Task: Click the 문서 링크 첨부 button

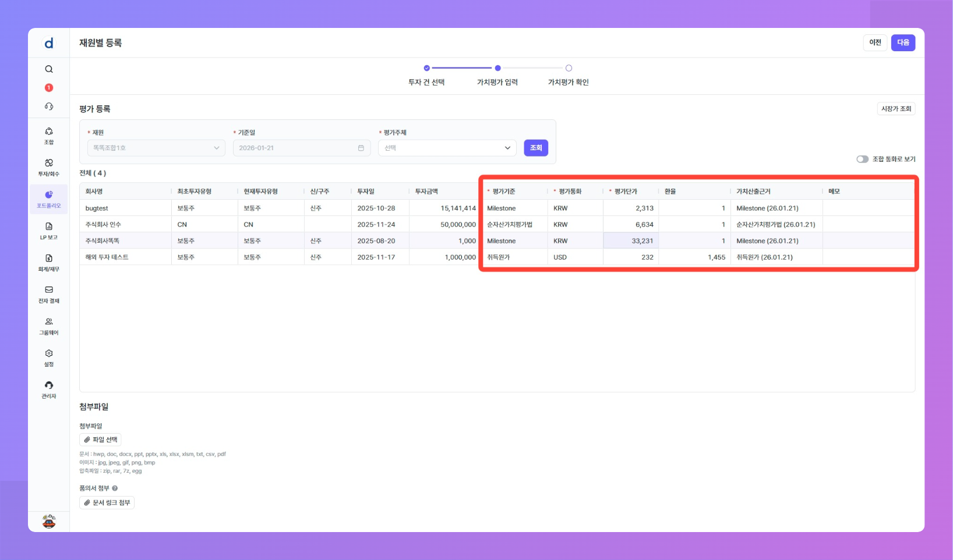Action: (x=107, y=502)
